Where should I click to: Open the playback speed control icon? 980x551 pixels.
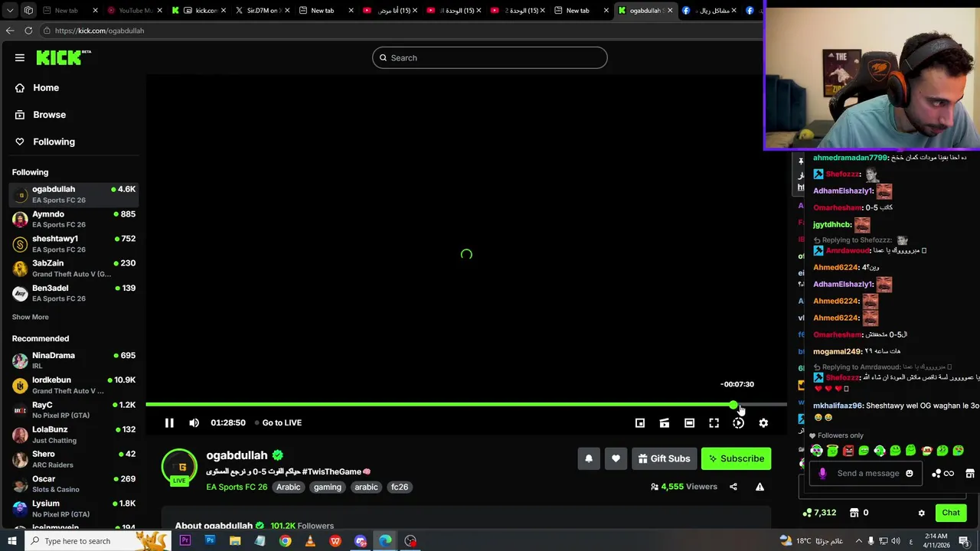(738, 422)
